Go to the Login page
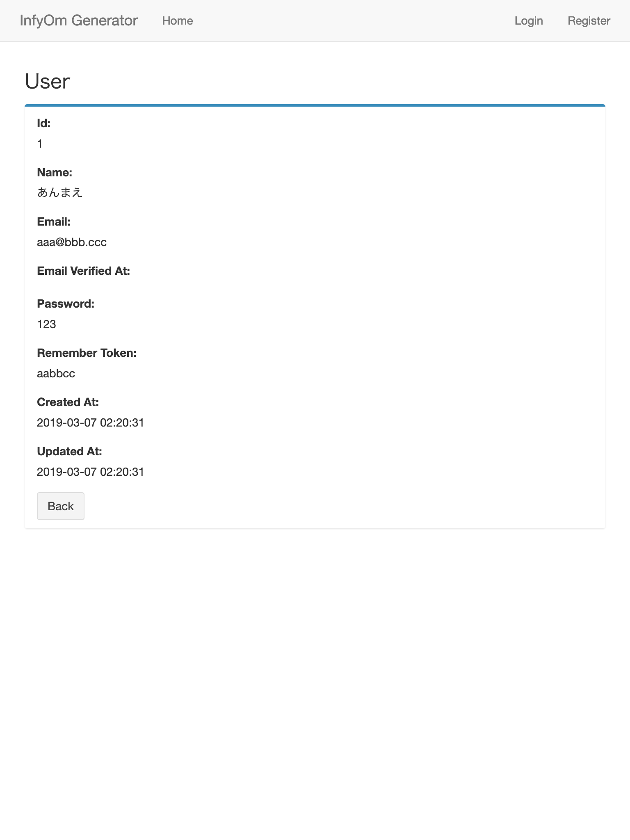This screenshot has height=840, width=630. coord(529,21)
